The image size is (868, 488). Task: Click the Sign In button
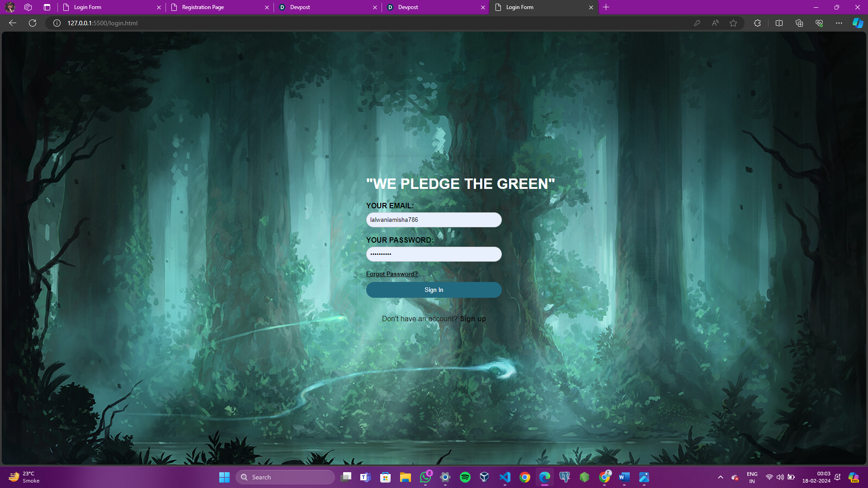point(434,290)
